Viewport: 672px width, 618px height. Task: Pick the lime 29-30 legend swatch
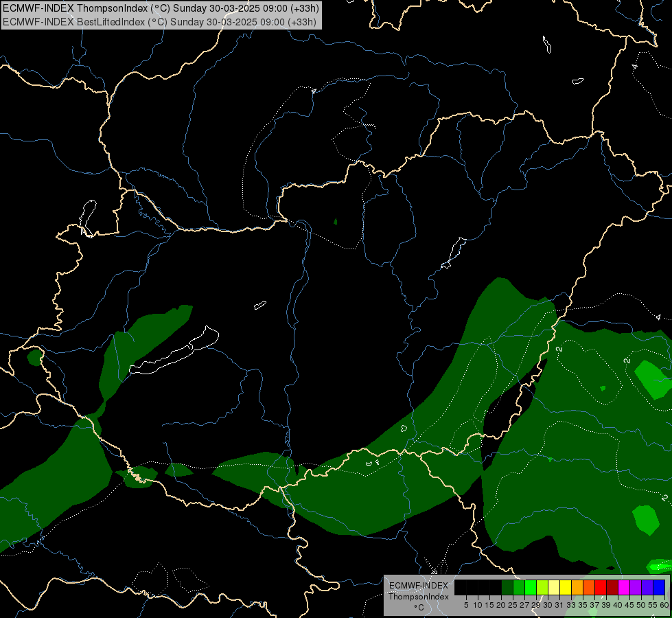(542, 587)
